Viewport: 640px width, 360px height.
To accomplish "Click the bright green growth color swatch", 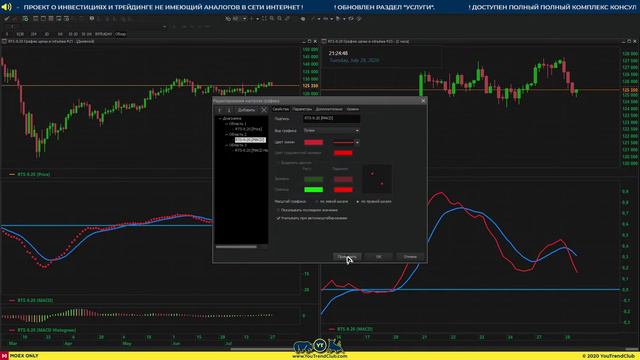I will tap(313, 189).
